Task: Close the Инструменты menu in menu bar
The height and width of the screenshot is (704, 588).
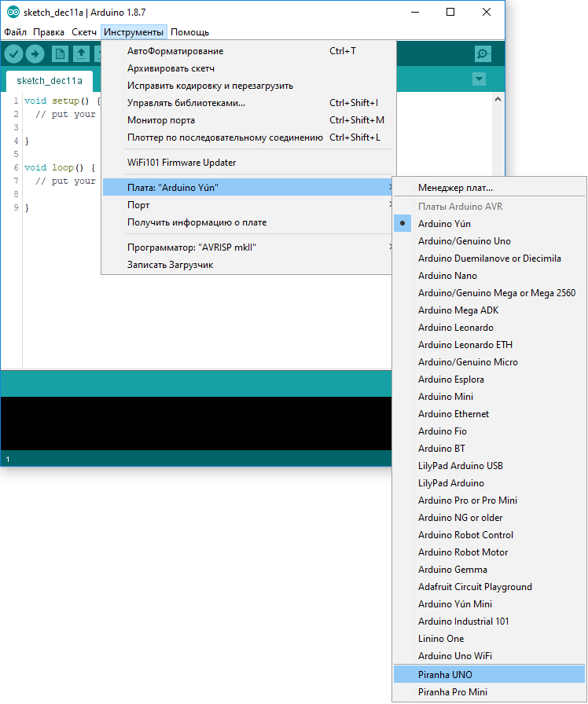Action: [x=134, y=32]
